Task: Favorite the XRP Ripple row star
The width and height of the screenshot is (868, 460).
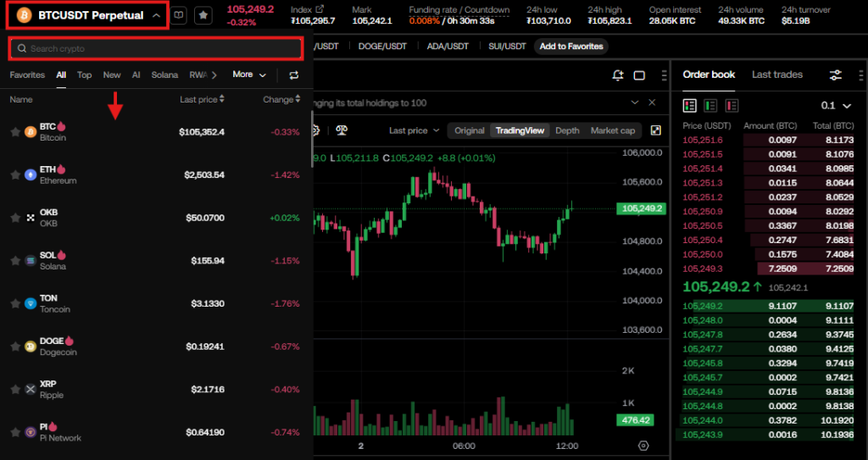Action: [x=15, y=389]
